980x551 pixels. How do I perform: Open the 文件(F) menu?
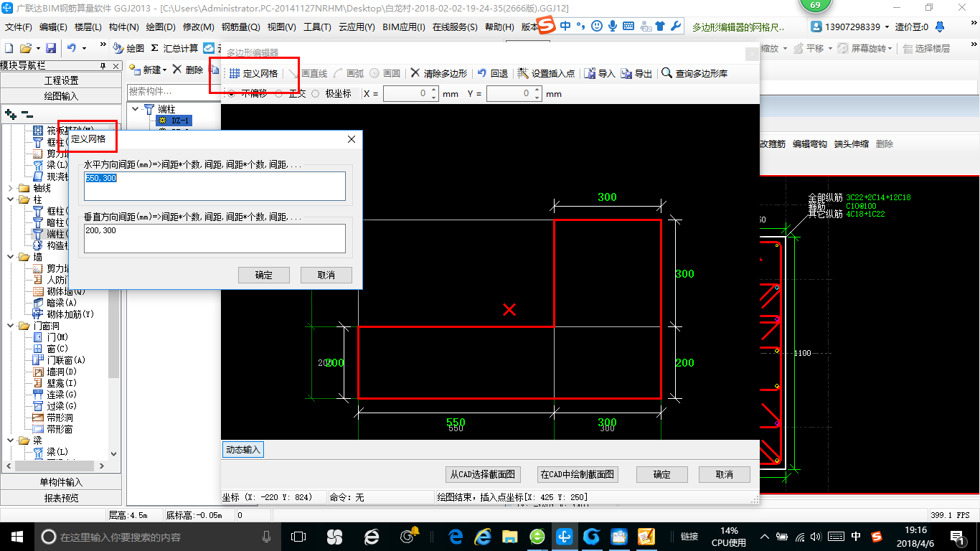coord(19,27)
